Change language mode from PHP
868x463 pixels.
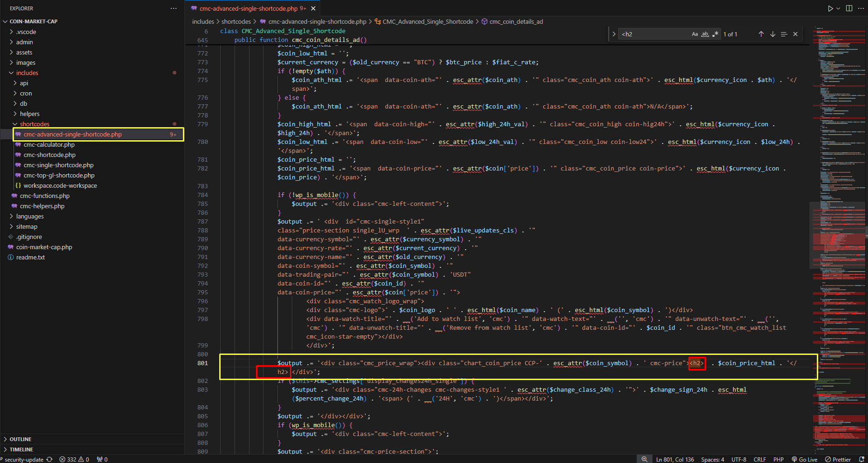[779, 459]
